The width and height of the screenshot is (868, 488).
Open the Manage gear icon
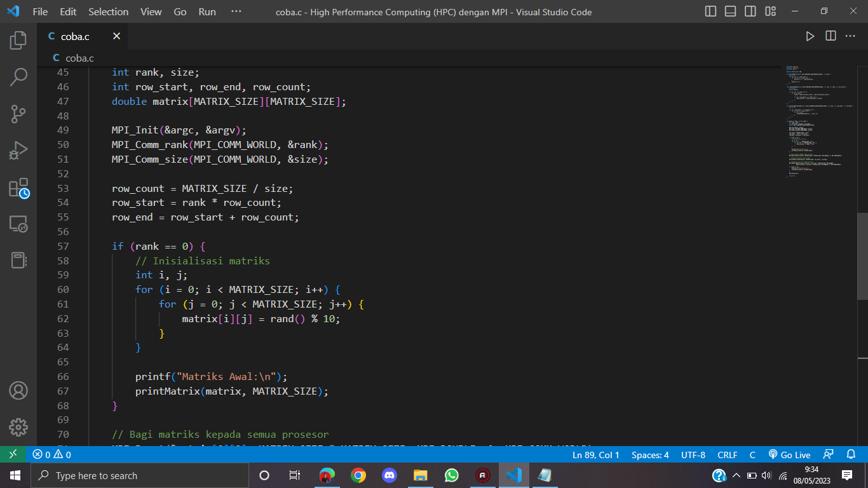[x=18, y=427]
